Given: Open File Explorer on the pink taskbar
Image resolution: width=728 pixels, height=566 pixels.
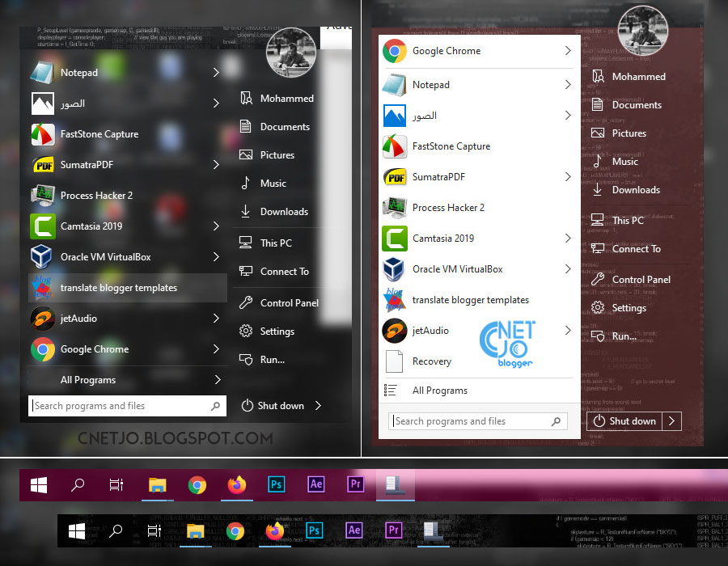Looking at the screenshot, I should (x=158, y=485).
